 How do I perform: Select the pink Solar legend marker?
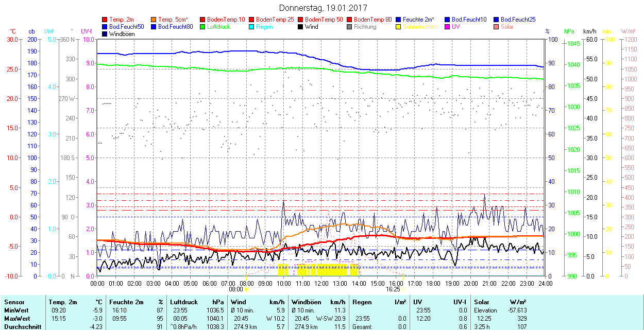pos(497,27)
